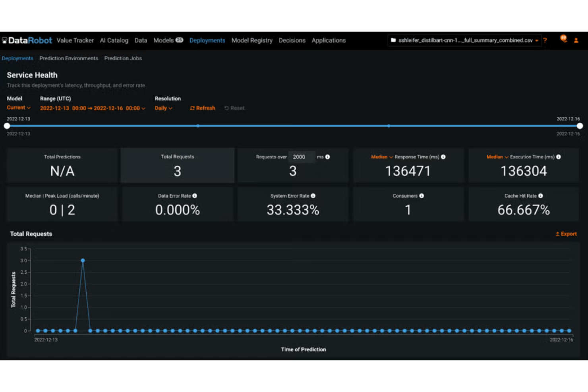
Task: Open Models in top navigation
Action: [163, 41]
